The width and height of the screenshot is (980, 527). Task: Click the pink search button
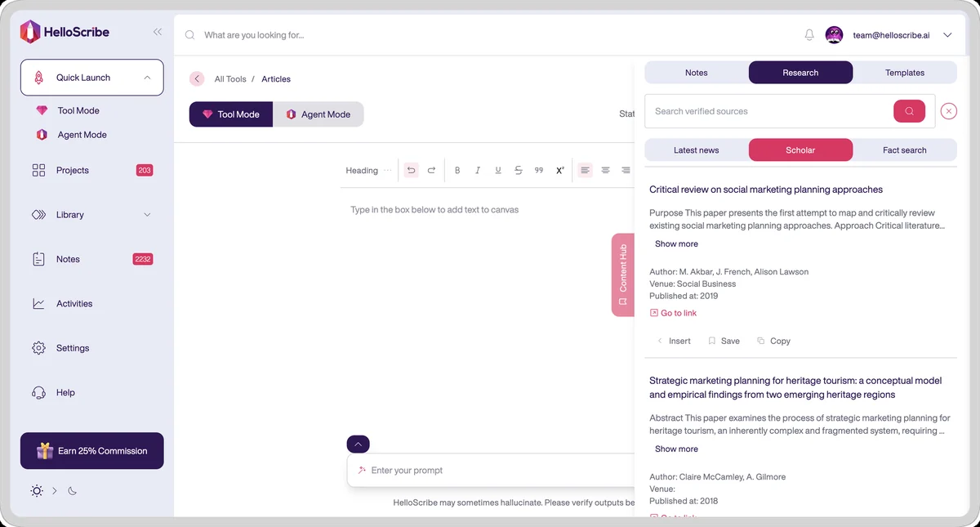[x=909, y=111]
